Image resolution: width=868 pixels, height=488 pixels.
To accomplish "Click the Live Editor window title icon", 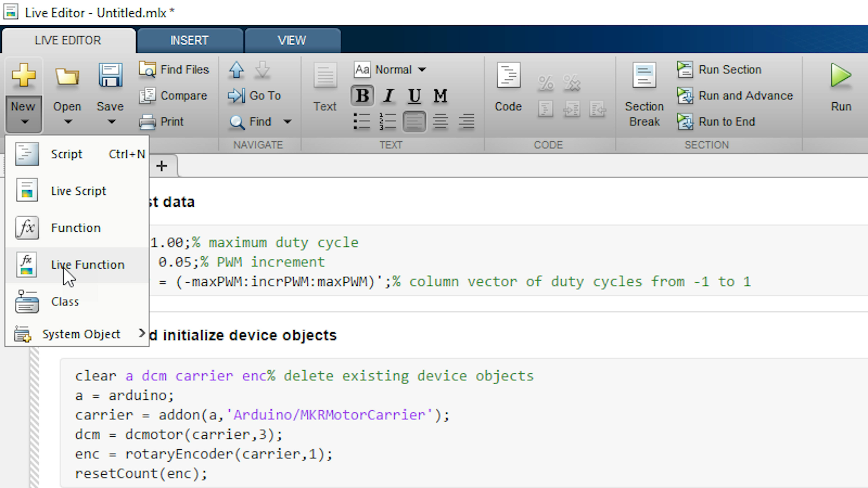I will point(11,12).
